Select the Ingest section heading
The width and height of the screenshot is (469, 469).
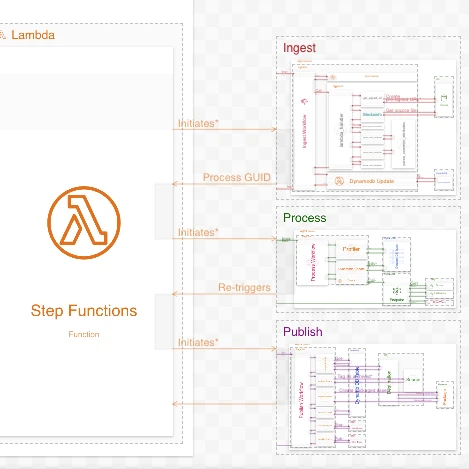click(299, 48)
